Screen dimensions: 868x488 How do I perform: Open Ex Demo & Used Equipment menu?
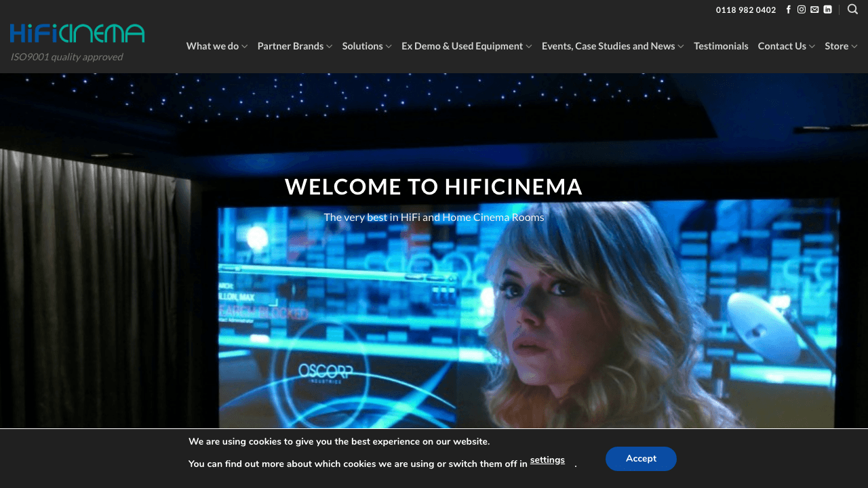462,46
